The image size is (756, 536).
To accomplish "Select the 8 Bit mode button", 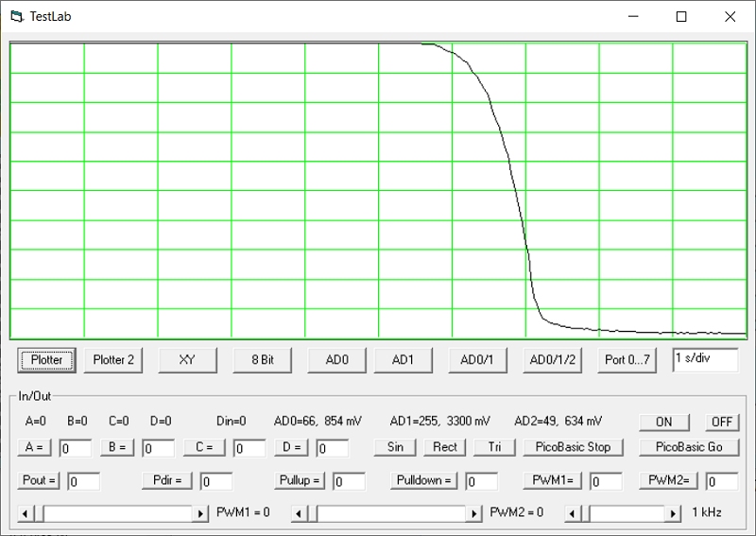I will tap(262, 360).
